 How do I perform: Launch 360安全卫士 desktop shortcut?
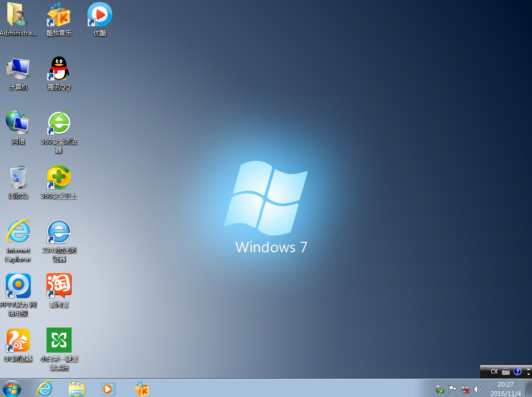coord(59,182)
